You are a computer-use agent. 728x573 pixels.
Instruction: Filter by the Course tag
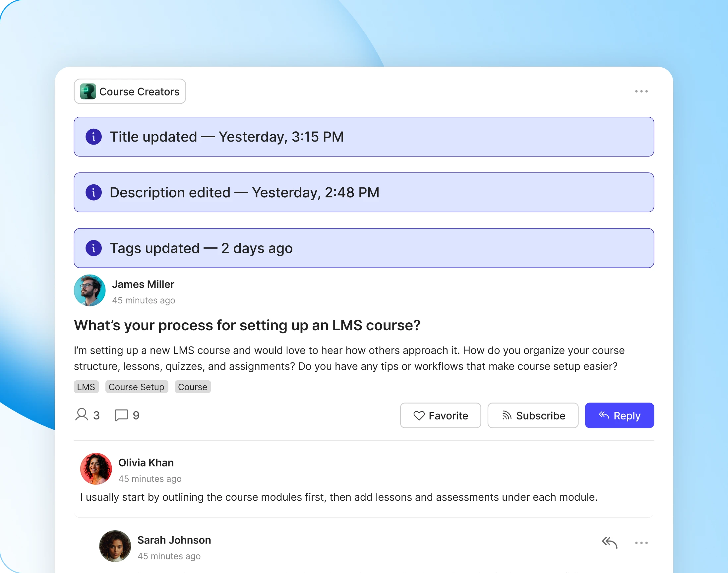(193, 387)
